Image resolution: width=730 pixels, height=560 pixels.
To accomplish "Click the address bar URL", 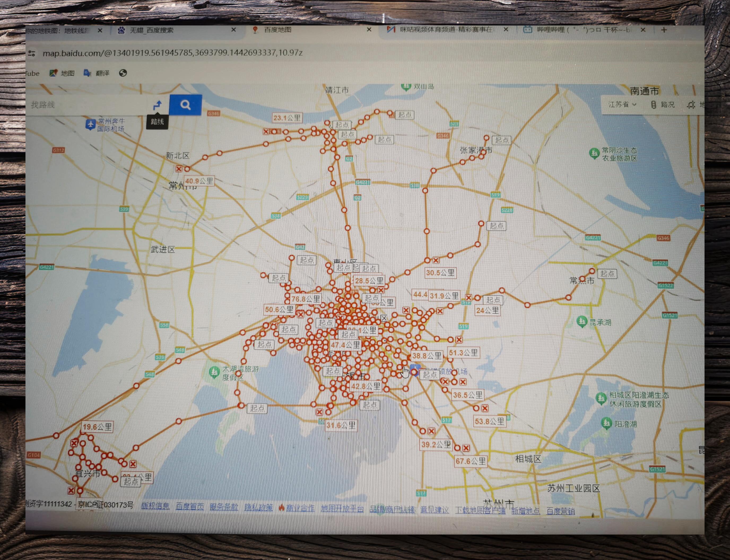I will 173,53.
